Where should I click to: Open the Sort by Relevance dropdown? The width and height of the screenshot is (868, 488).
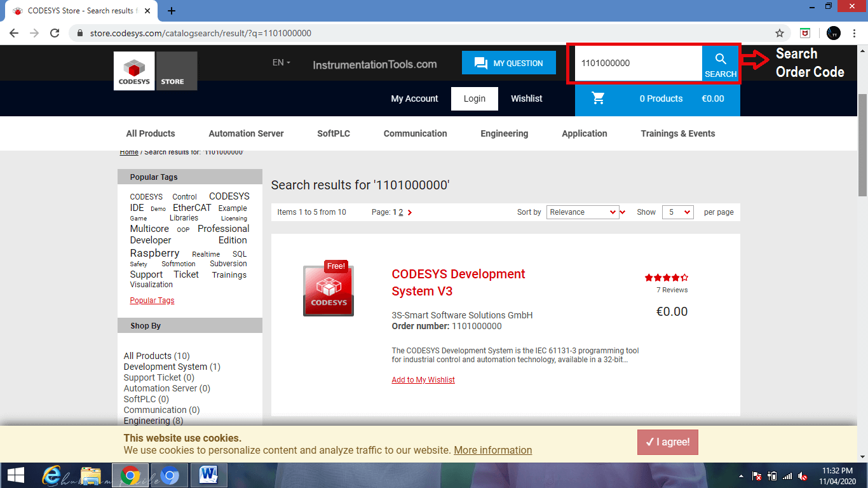583,212
